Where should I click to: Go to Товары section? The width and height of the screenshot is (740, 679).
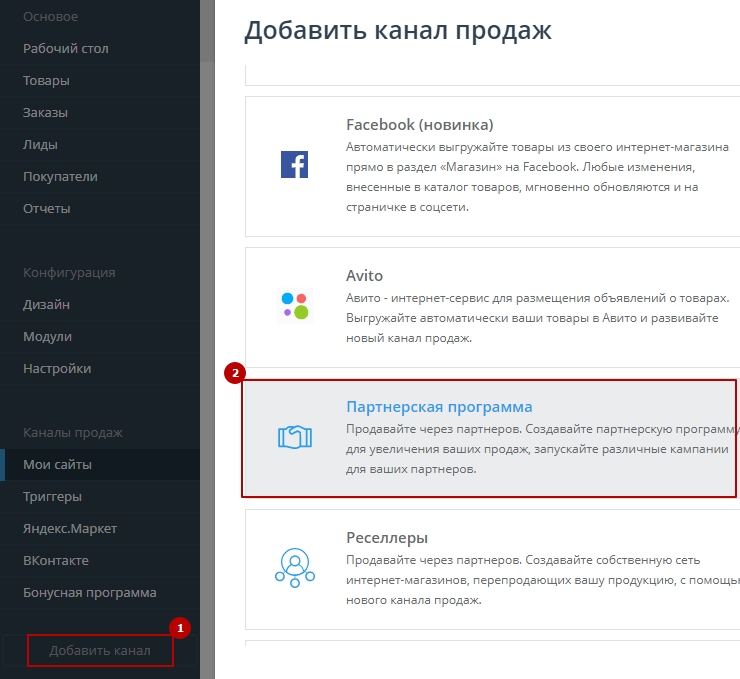coord(48,80)
